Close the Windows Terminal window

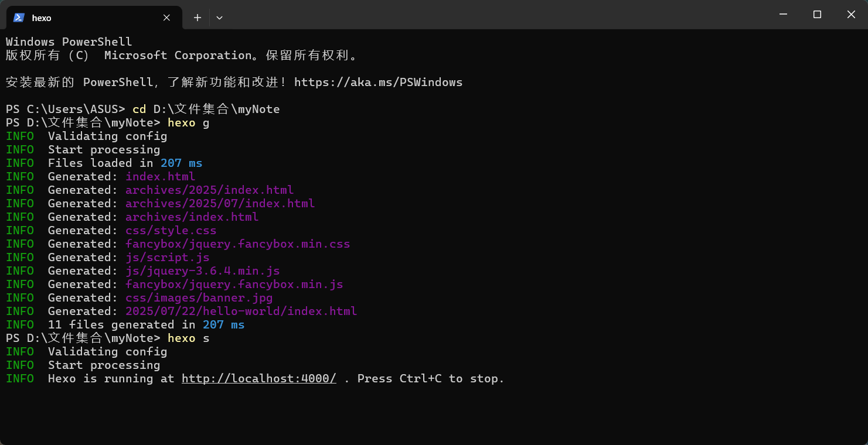coord(851,15)
